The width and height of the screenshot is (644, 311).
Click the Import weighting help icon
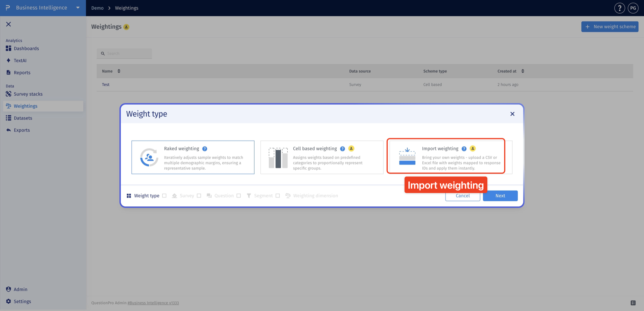tap(464, 149)
